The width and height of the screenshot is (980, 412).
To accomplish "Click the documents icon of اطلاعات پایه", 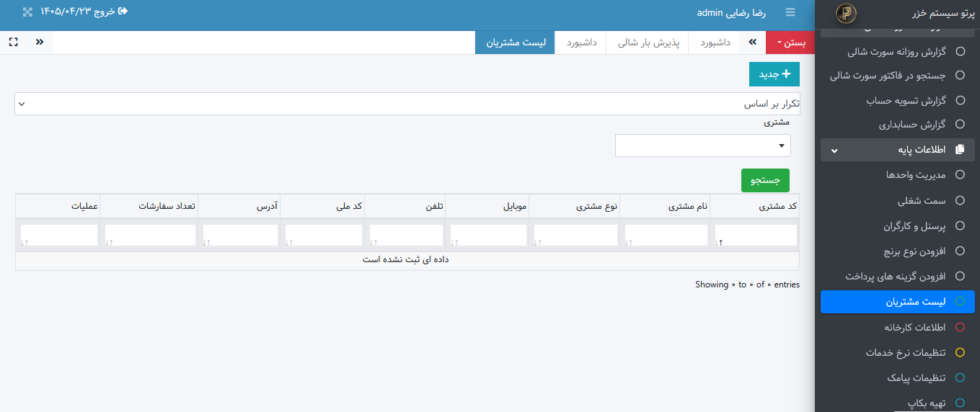I will point(959,150).
